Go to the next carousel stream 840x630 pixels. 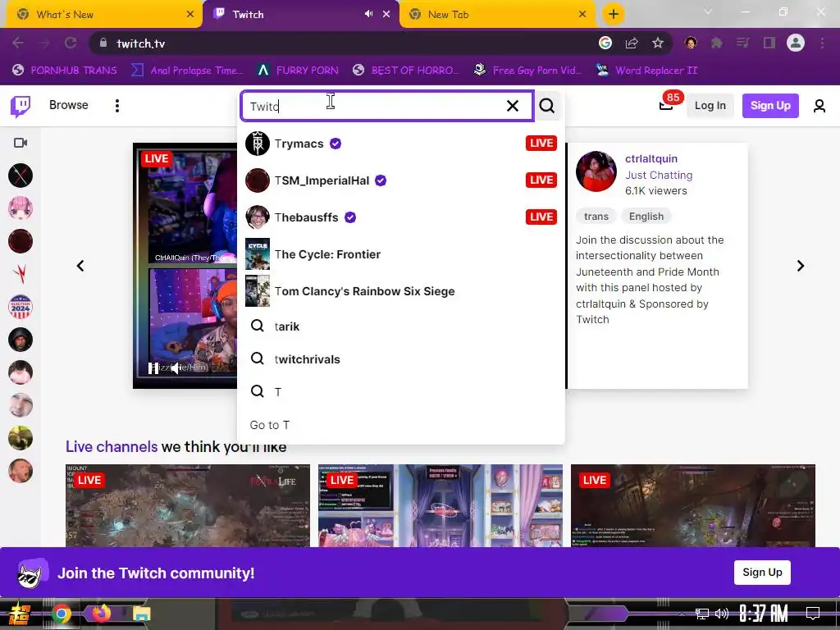pos(801,266)
